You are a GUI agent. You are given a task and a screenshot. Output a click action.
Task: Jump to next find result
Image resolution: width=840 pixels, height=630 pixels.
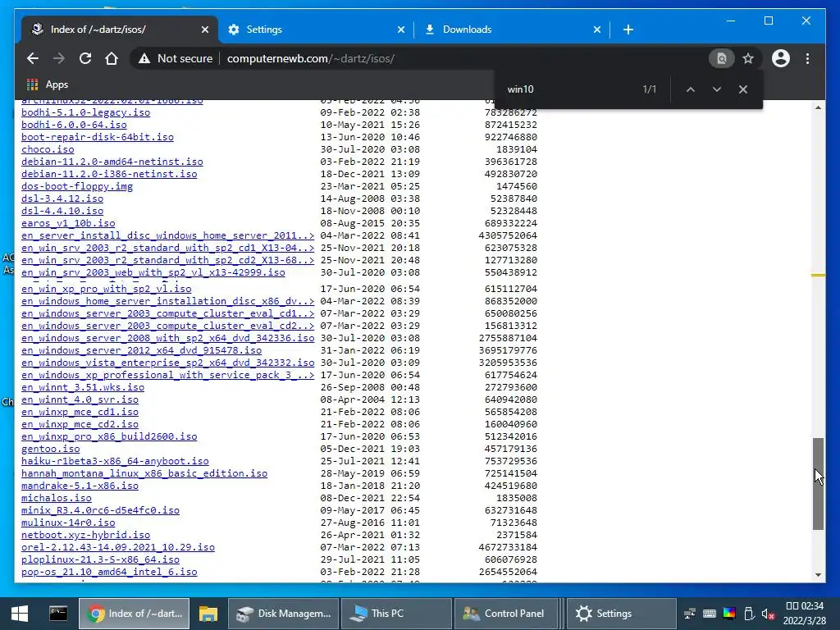pos(717,89)
